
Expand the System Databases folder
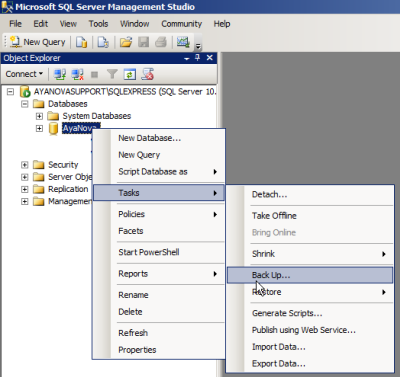(x=39, y=116)
